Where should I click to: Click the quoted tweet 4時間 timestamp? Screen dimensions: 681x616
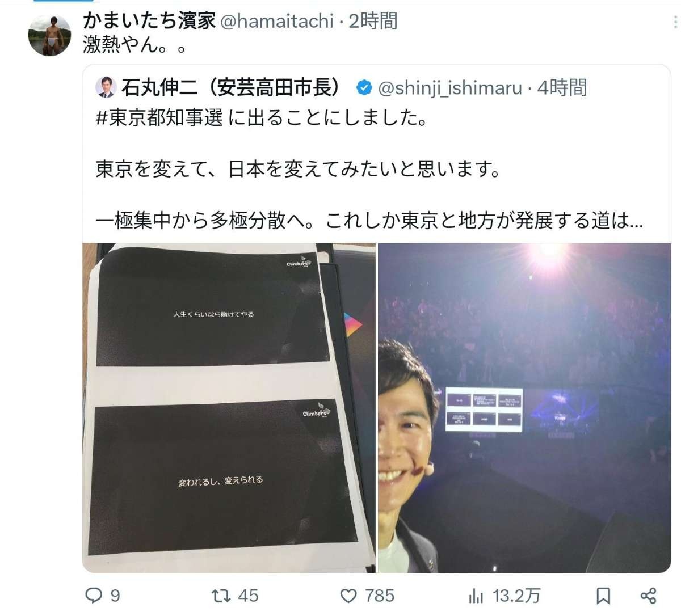(562, 88)
